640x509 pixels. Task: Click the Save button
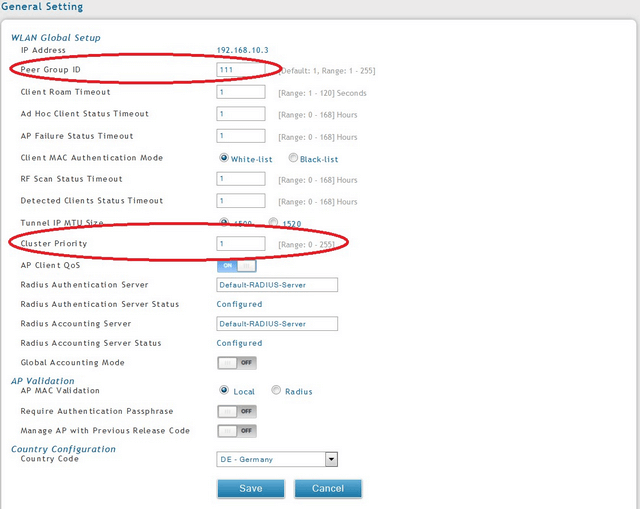251,488
